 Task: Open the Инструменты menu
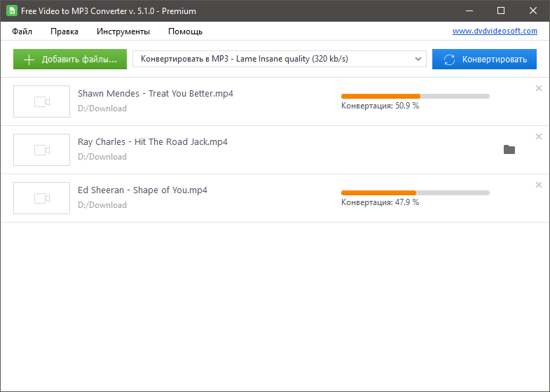pyautogui.click(x=123, y=31)
